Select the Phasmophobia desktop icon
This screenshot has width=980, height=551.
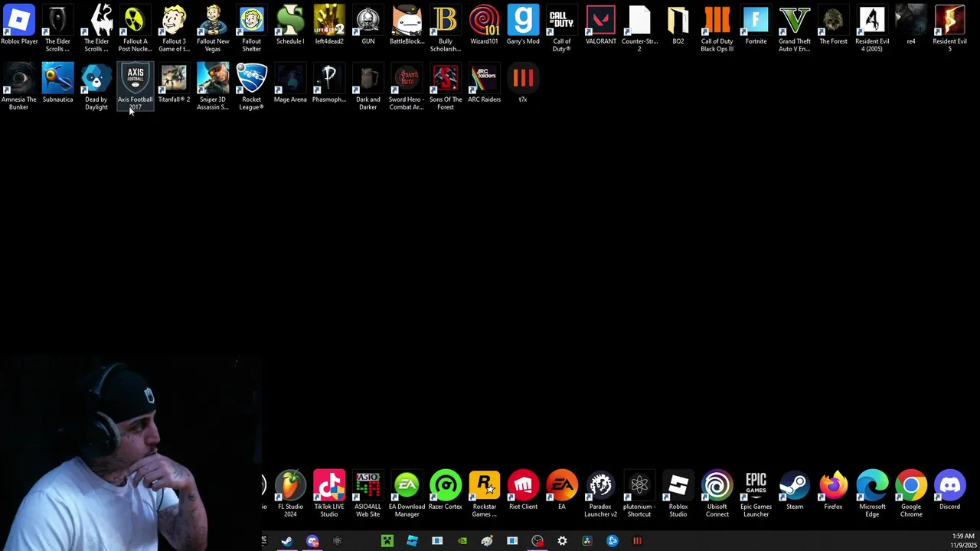pos(329,84)
